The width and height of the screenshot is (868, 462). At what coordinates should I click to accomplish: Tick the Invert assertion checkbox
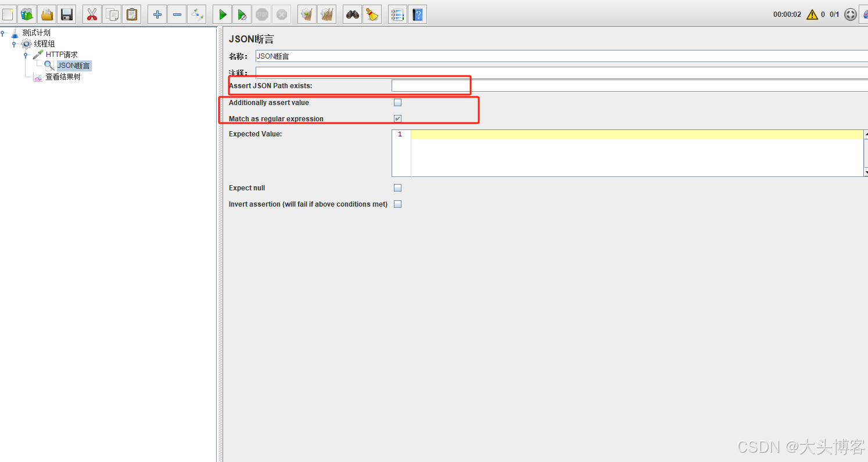(397, 204)
